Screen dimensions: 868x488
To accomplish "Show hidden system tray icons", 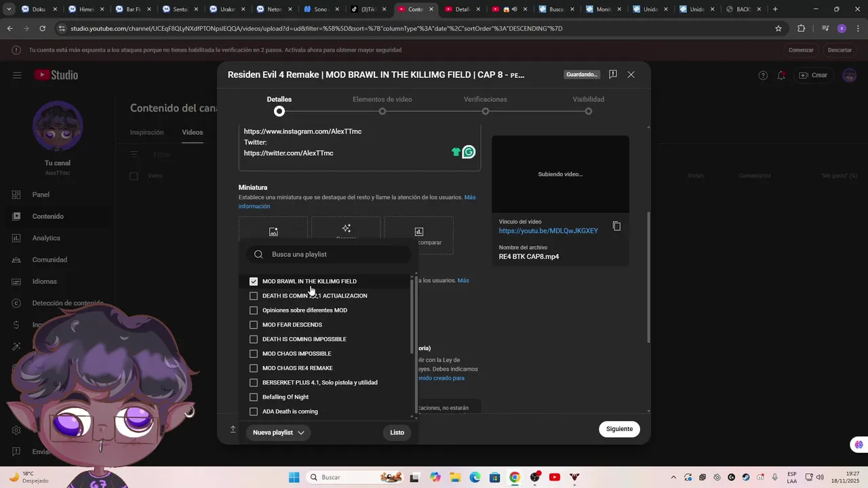I will click(673, 477).
